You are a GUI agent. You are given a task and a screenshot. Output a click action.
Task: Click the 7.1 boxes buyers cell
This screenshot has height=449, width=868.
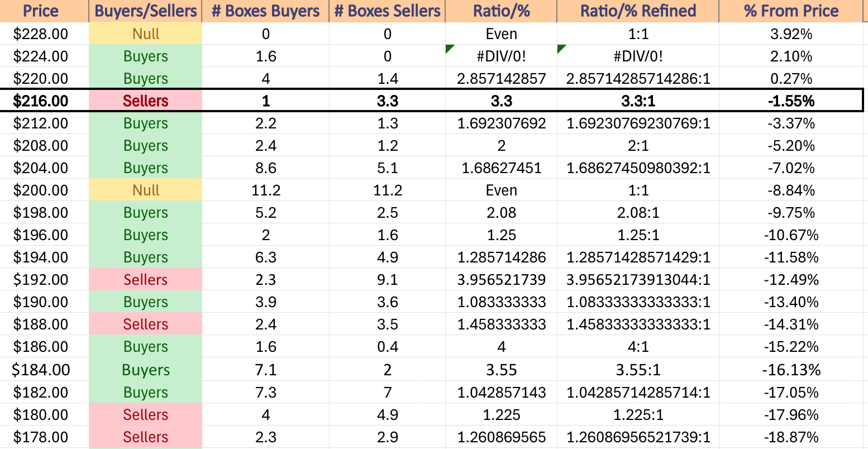tap(265, 370)
